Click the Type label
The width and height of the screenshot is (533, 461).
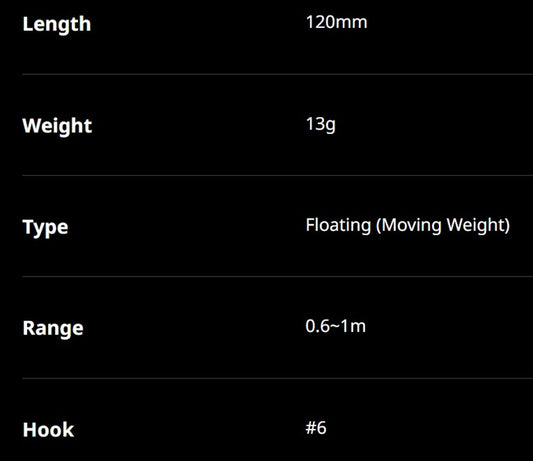click(45, 227)
